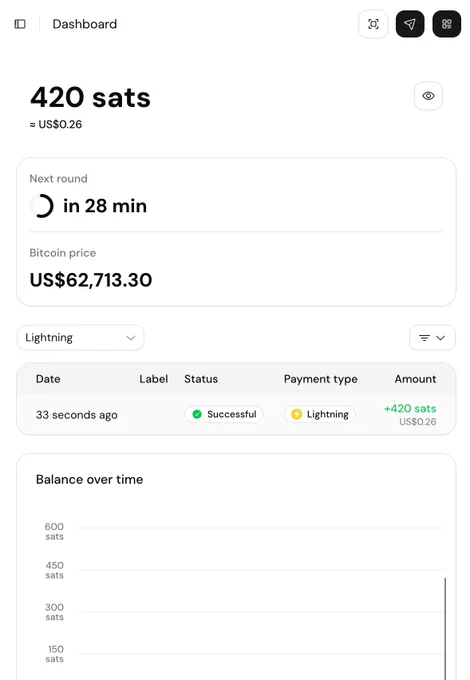Select the Status column header
470x680 pixels.
[201, 379]
